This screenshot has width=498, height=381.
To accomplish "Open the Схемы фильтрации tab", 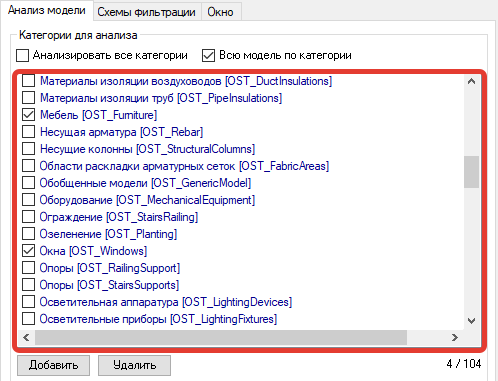I will point(147,12).
